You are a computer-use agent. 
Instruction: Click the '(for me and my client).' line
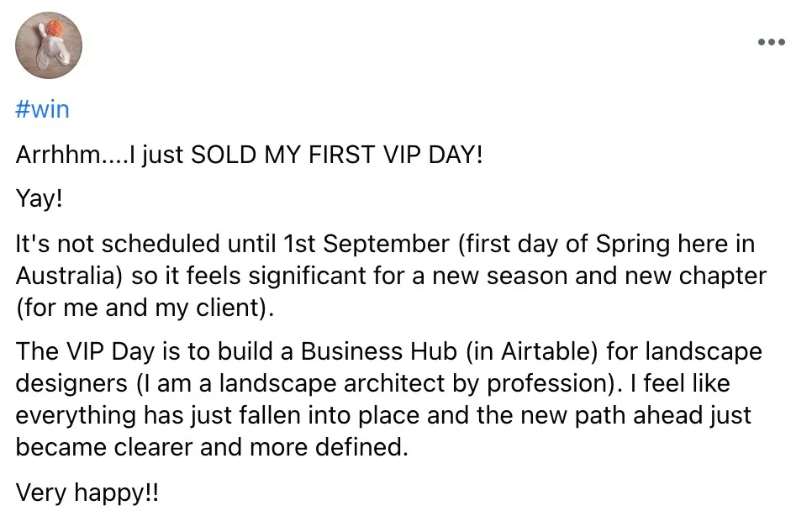pyautogui.click(x=145, y=308)
